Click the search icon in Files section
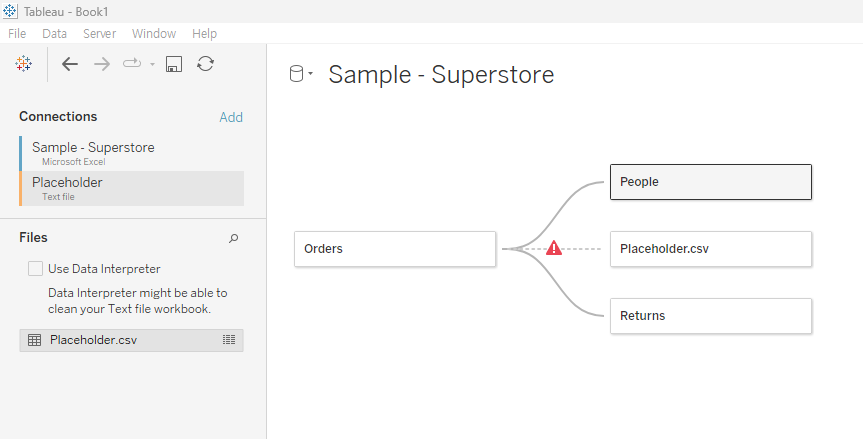This screenshot has height=439, width=863. 234,238
